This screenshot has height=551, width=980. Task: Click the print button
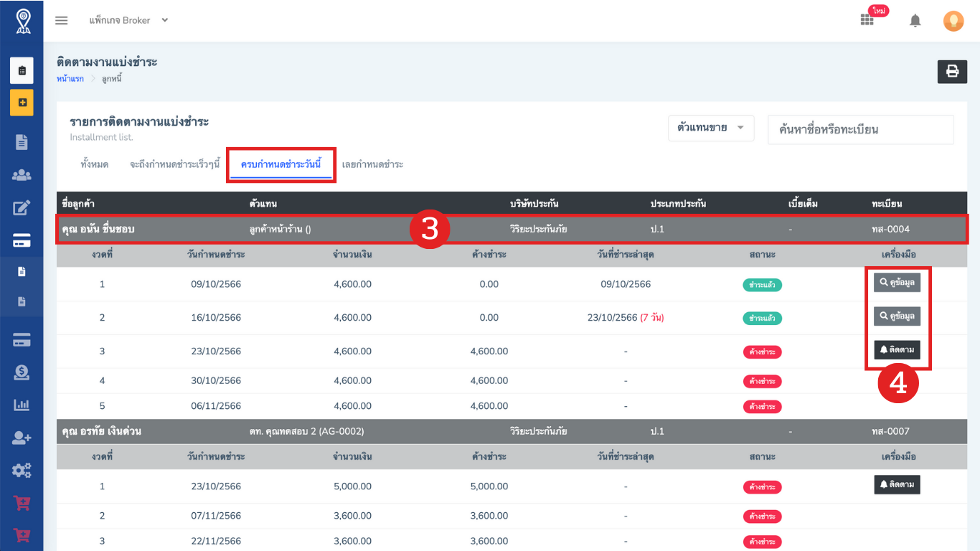[x=952, y=71]
